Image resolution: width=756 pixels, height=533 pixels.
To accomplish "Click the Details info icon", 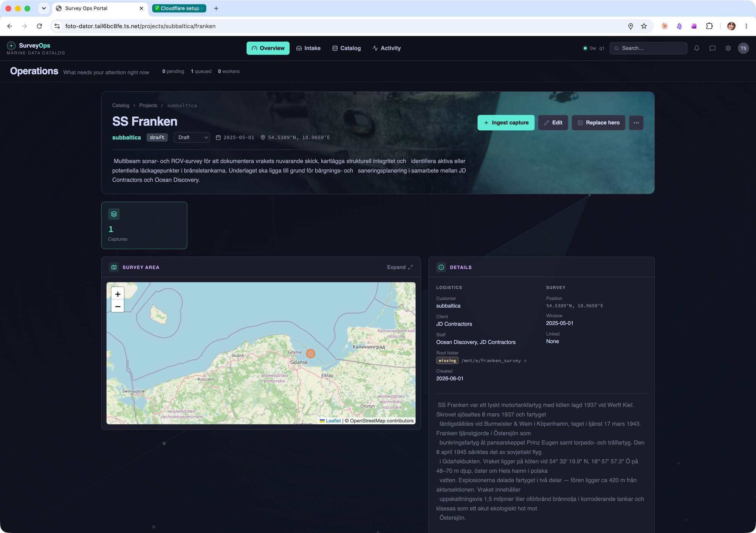I will pyautogui.click(x=441, y=267).
